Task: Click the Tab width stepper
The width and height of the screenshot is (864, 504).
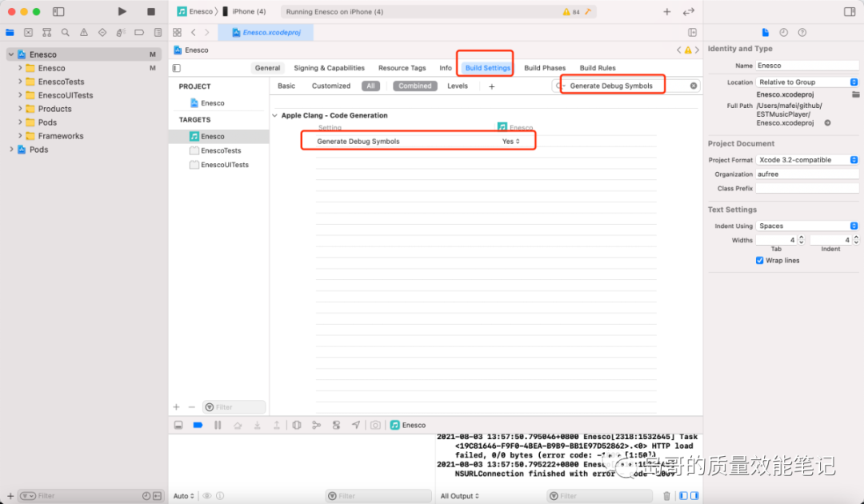Action: [x=801, y=240]
